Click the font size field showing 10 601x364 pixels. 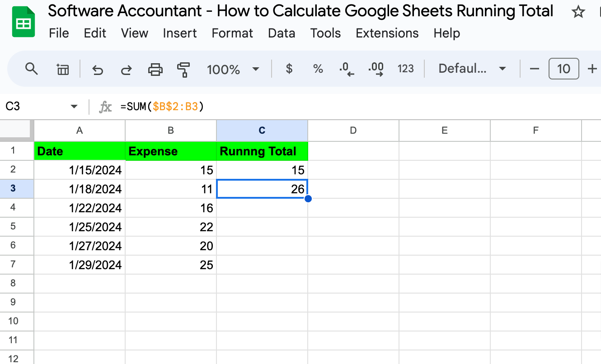[x=563, y=69]
